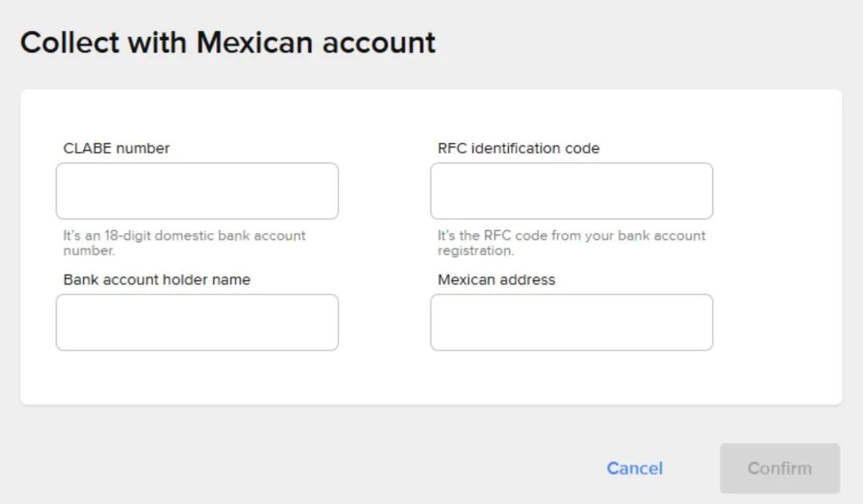Click the "Mexican address" label text
This screenshot has height=504, width=863.
pos(496,280)
